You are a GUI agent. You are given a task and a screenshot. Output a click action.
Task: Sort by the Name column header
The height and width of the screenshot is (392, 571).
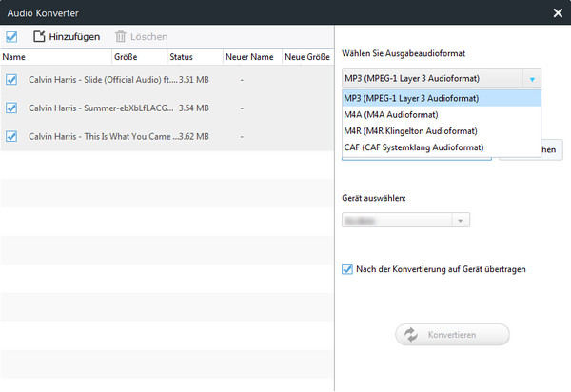(x=56, y=57)
